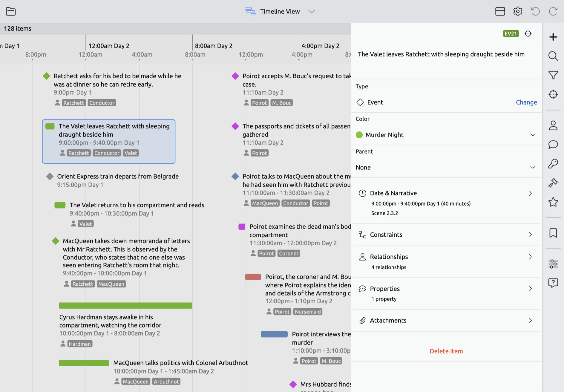
Task: Open the Parent None dropdown
Action: (446, 167)
